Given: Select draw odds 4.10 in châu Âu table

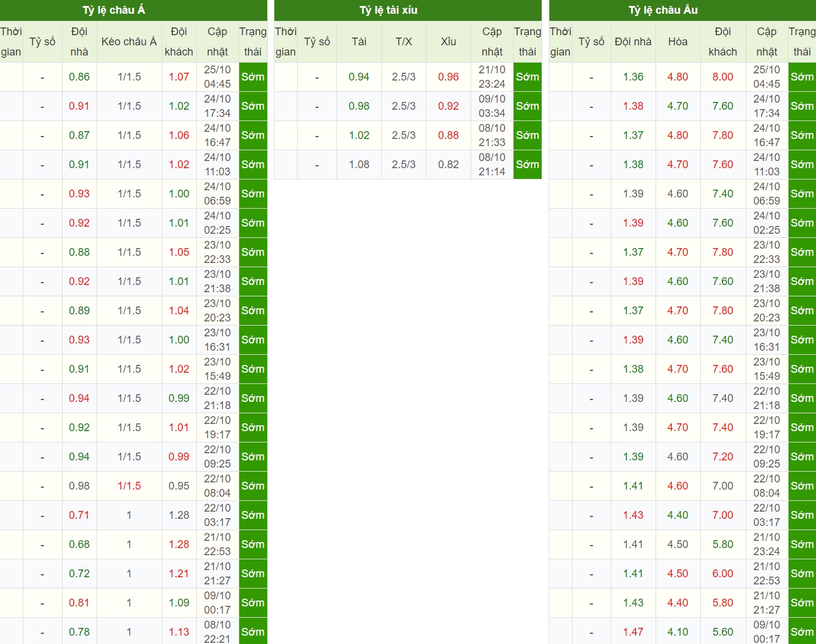Looking at the screenshot, I should 678,632.
